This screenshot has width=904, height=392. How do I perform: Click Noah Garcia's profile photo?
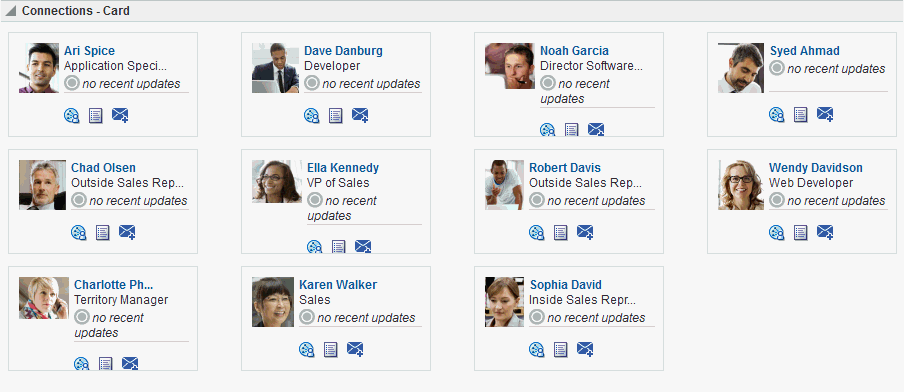click(510, 66)
